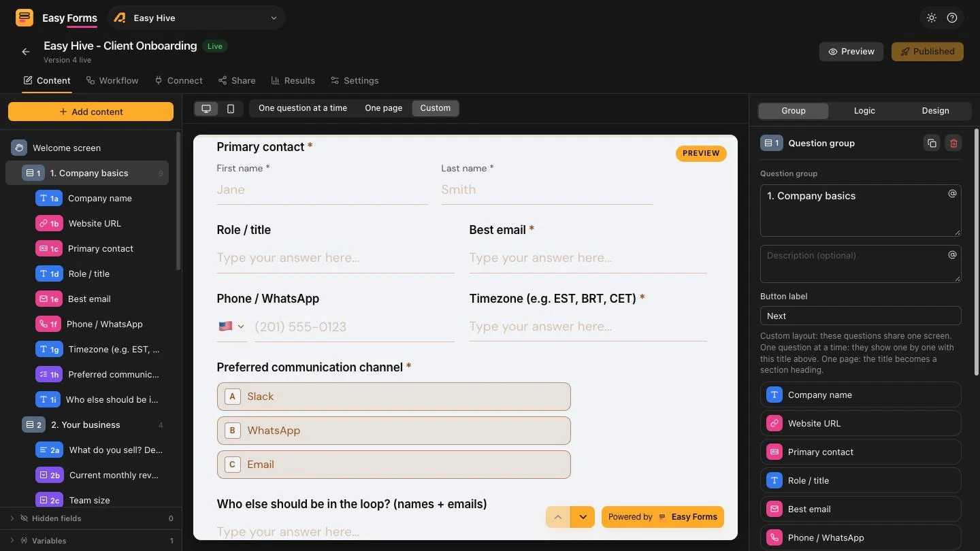Click the 1f phone icon for Phone / WhatsApp
980x551 pixels.
(x=48, y=324)
